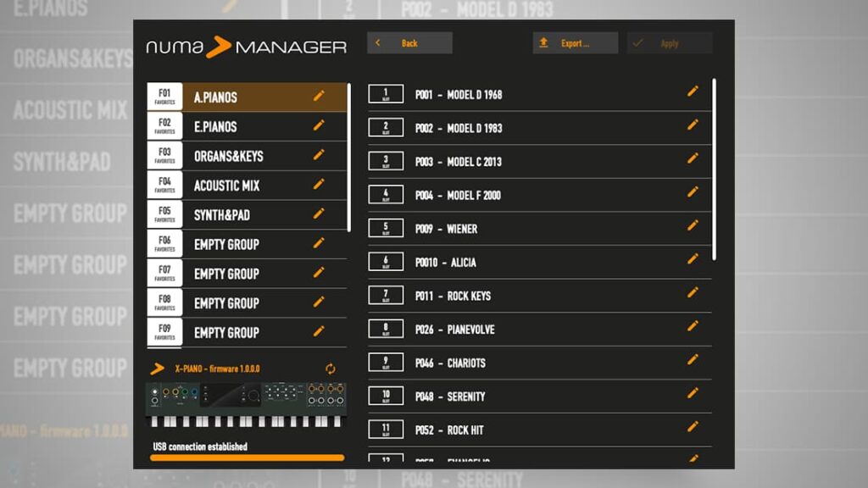The width and height of the screenshot is (868, 488).
Task: Click the preset list vertical scrollbar
Action: tap(715, 169)
